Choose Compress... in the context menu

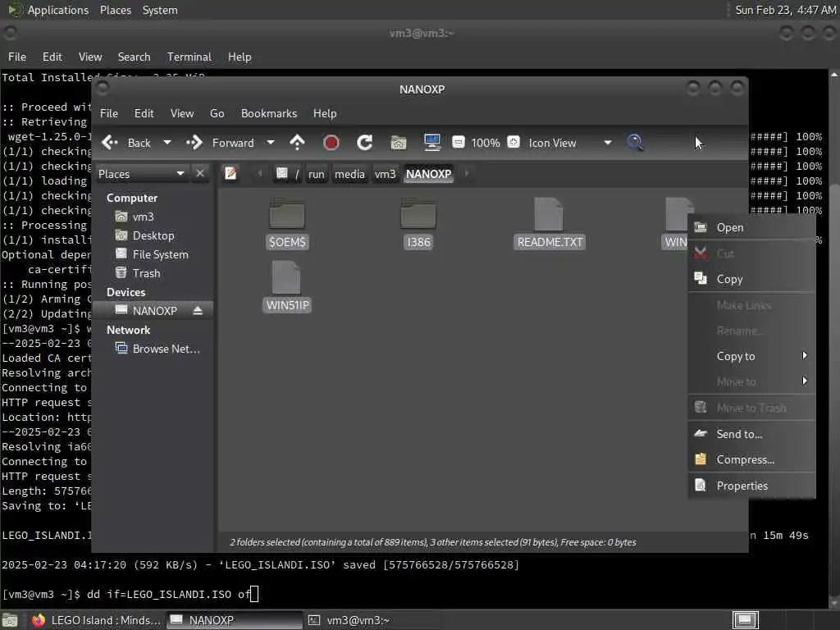tap(751, 459)
